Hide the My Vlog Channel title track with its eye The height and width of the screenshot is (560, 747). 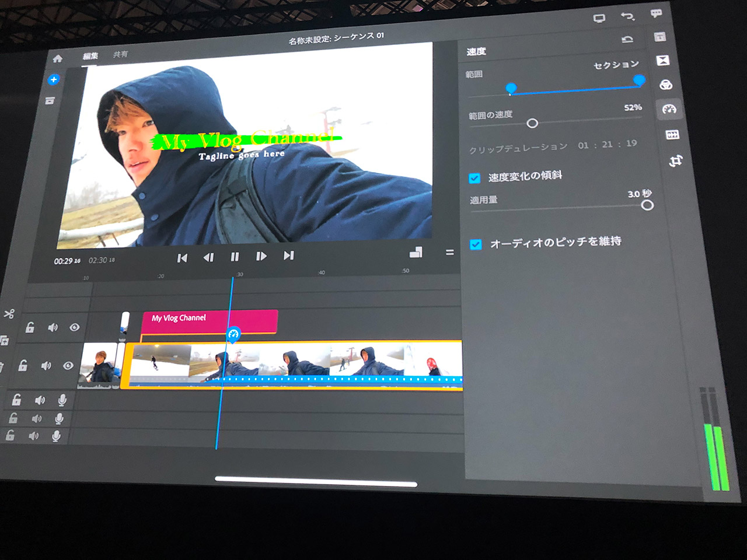coord(74,327)
